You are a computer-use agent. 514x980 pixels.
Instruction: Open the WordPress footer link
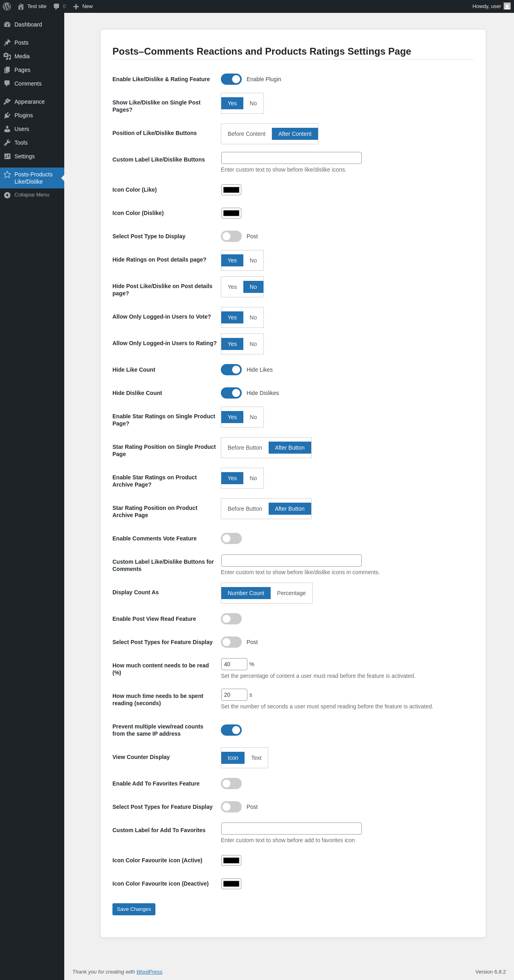click(x=149, y=972)
